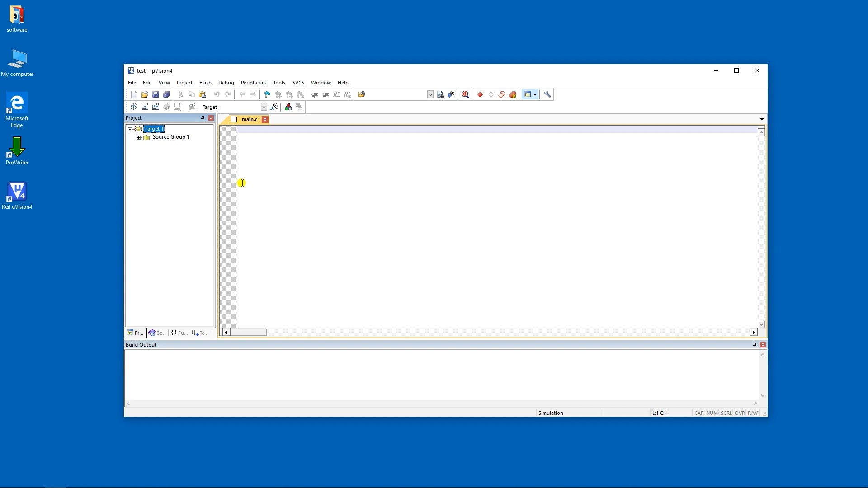Image resolution: width=868 pixels, height=488 pixels.
Task: Click Manage Multi-Project Workspace icon
Action: (299, 107)
